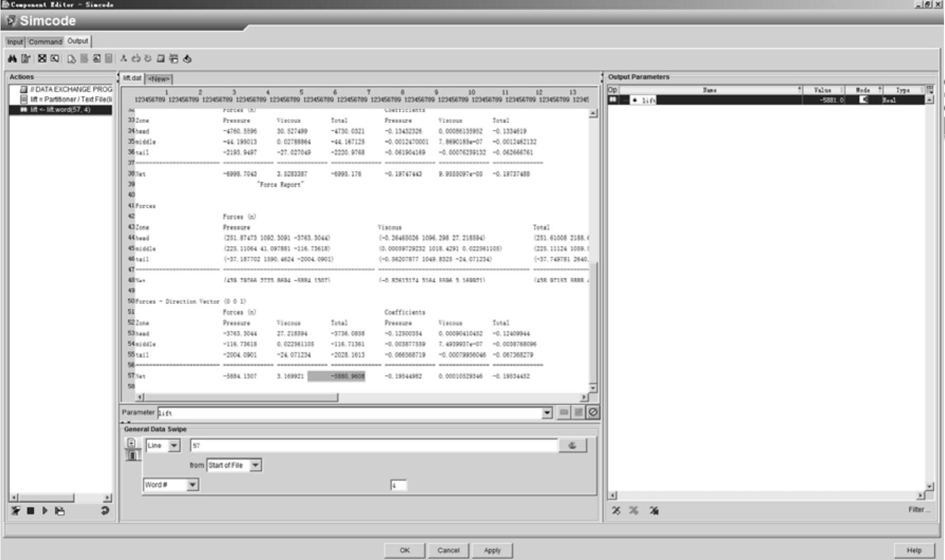This screenshot has width=945, height=560.
Task: Click the step-to-end icon below Actions list
Action: click(60, 510)
